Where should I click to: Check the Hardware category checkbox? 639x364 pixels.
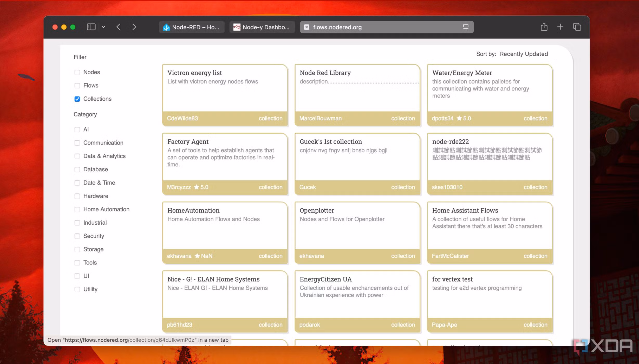pyautogui.click(x=77, y=196)
